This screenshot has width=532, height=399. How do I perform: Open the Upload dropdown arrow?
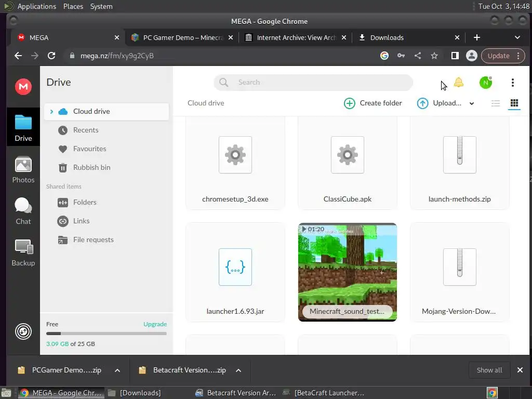(472, 103)
